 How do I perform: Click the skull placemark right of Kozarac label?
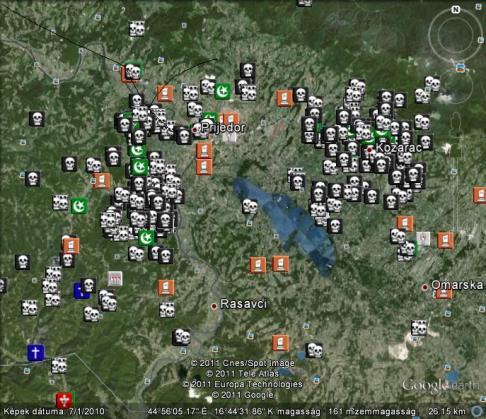[425, 142]
